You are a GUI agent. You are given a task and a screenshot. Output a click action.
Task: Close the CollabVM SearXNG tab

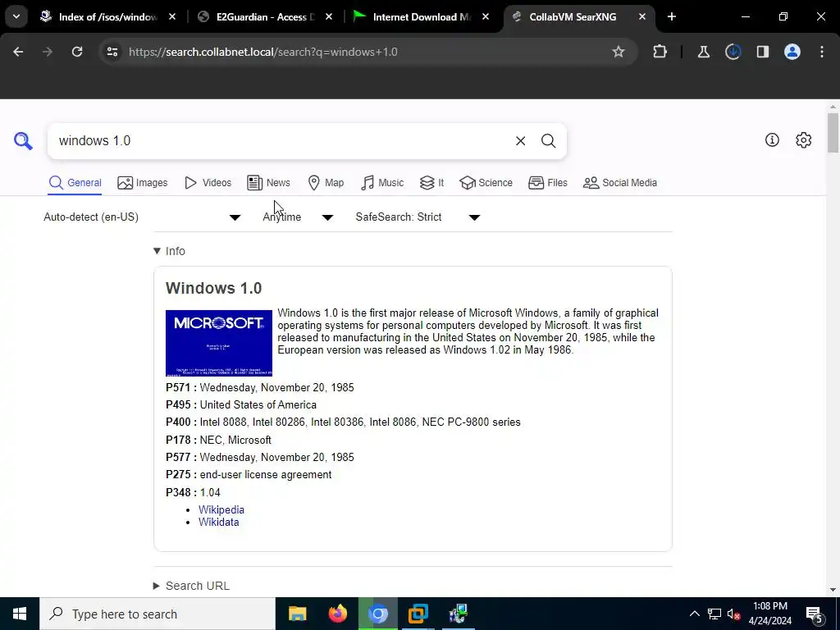tap(641, 16)
